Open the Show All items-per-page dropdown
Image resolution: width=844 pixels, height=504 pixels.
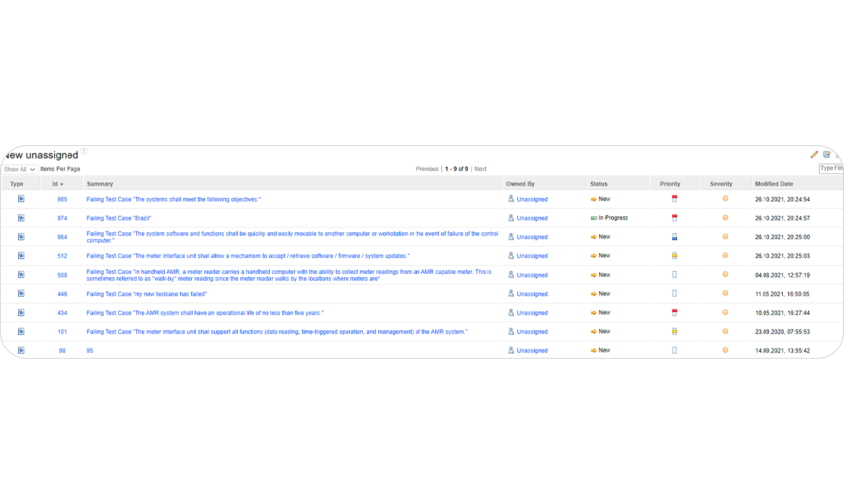coord(19,169)
